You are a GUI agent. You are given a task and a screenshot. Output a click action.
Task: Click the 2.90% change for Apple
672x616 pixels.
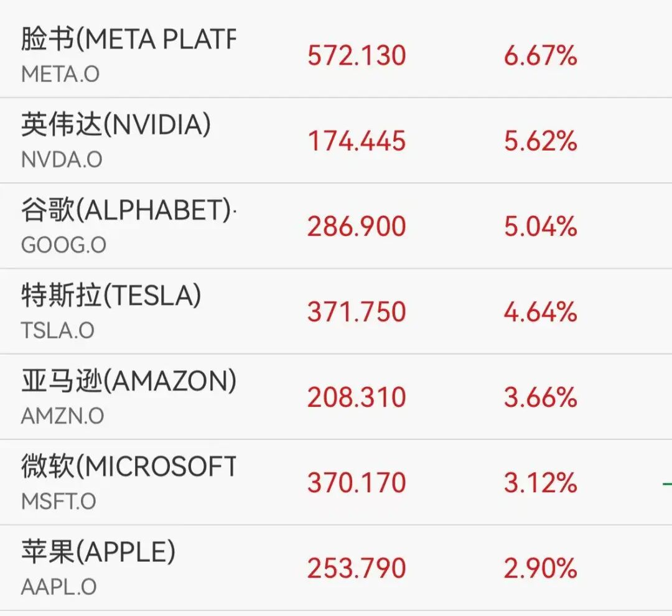point(540,568)
